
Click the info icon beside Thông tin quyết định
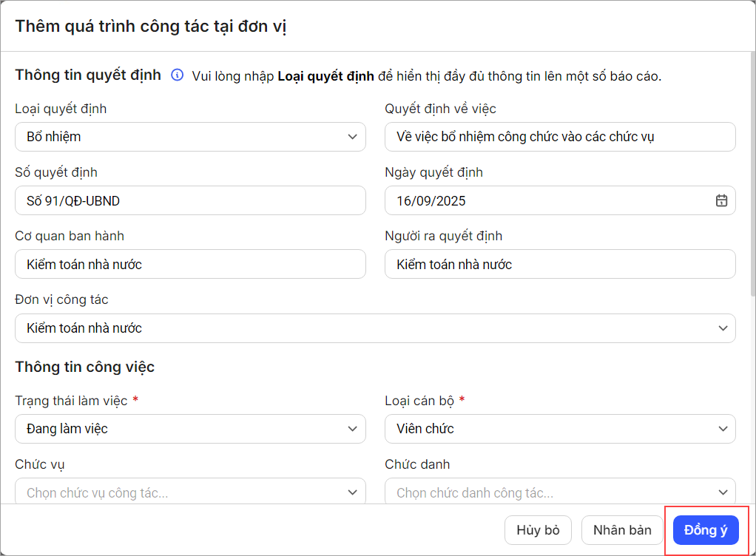(x=177, y=75)
